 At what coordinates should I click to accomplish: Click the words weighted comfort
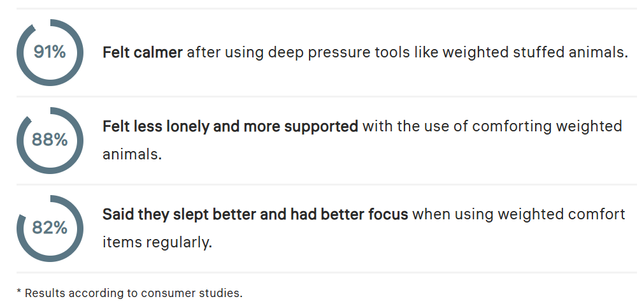tap(561, 214)
